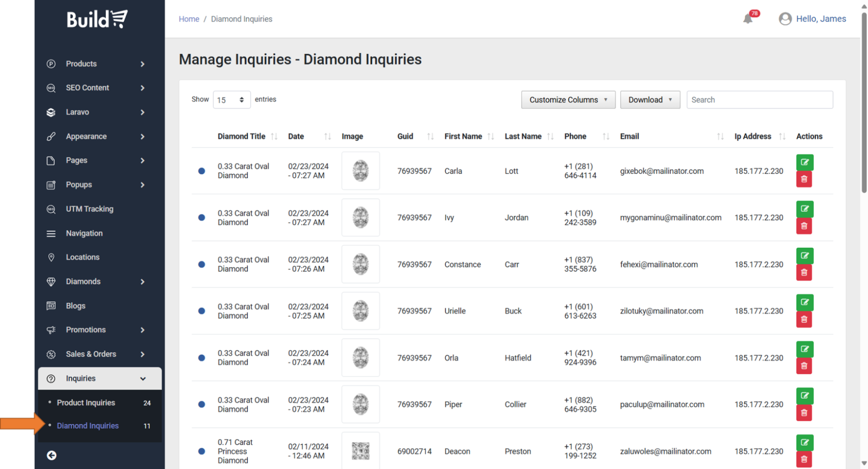The width and height of the screenshot is (868, 469).
Task: Click the blue status dot for Deacon row
Action: point(201,451)
